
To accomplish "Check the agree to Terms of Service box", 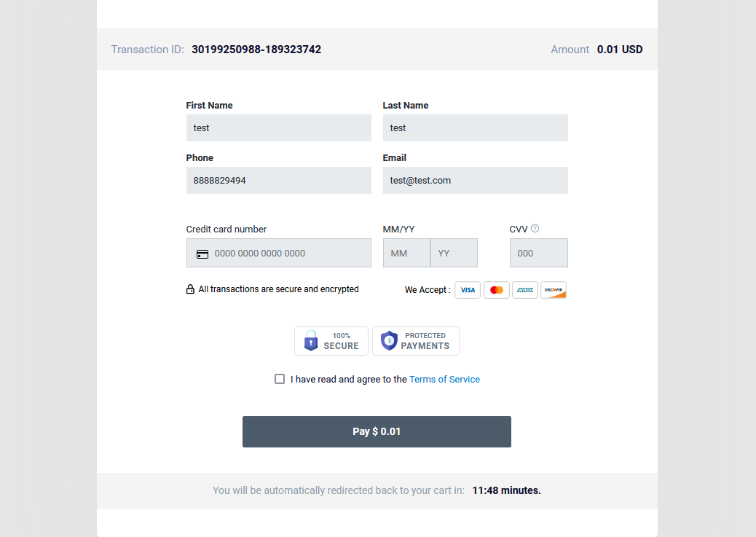I will tap(280, 379).
